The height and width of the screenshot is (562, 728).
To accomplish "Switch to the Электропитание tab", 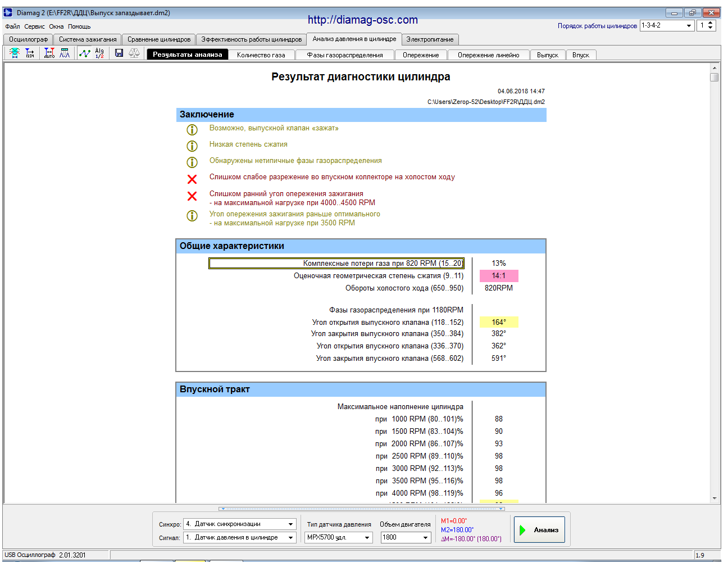I will [430, 39].
